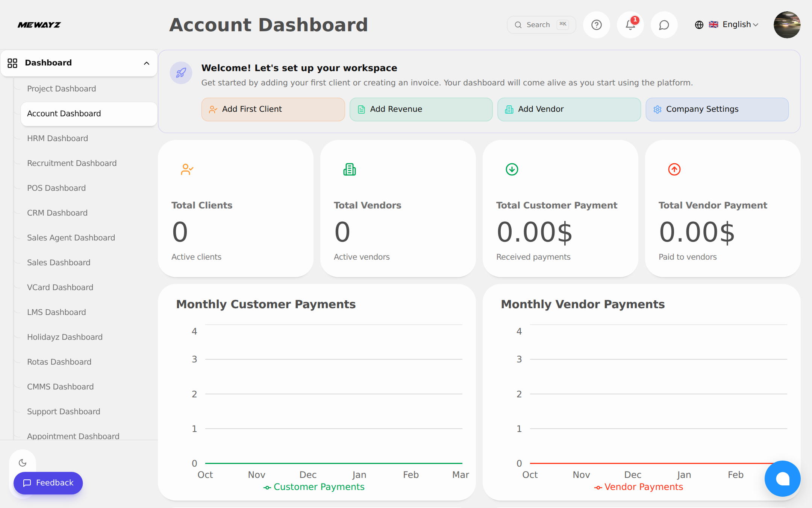Click the help question mark icon
Viewport: 812px width, 508px height.
coord(596,24)
